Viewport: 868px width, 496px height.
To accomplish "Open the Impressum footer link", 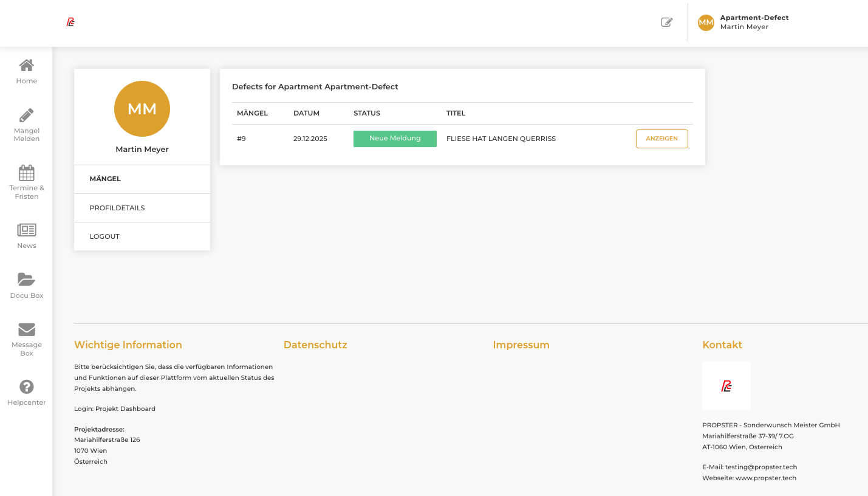I will tap(521, 345).
